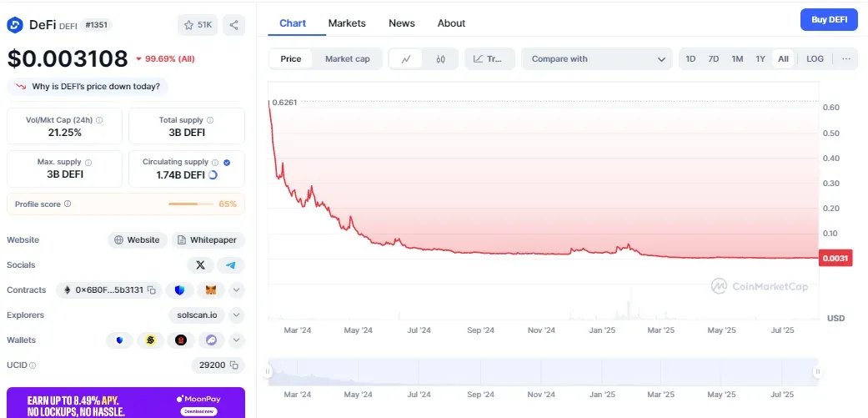868x418 pixels.
Task: Click the MoonPay Download now button
Action: [x=198, y=411]
